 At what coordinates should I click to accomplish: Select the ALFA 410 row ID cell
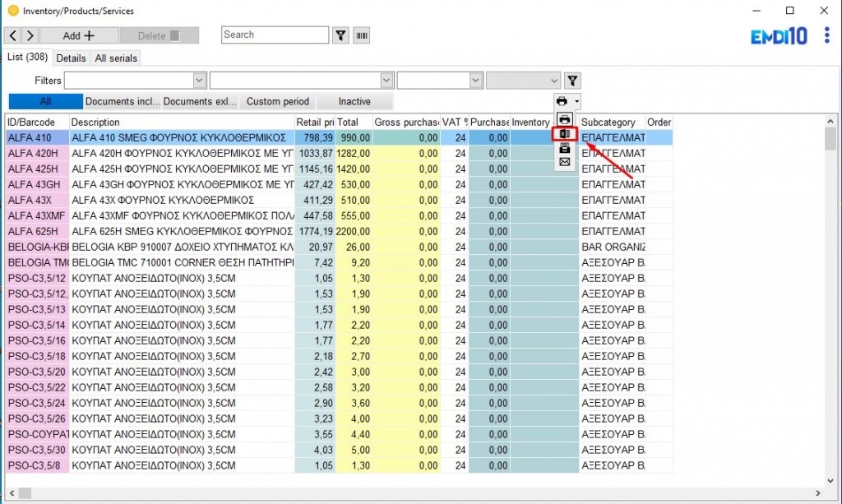coord(37,138)
